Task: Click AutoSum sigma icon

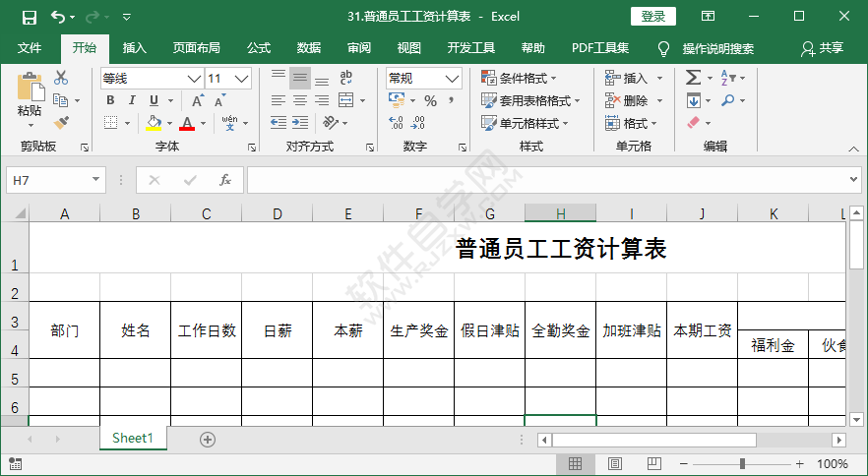Action: point(693,78)
